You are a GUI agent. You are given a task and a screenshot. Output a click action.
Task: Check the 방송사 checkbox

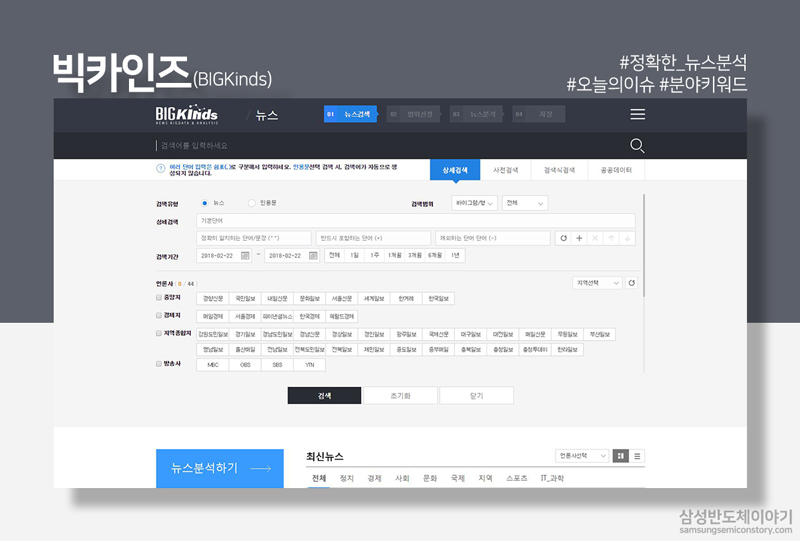tap(159, 364)
